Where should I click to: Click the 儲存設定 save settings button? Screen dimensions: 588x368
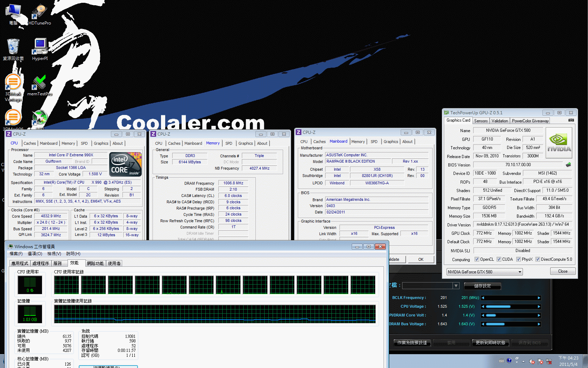[x=482, y=286]
